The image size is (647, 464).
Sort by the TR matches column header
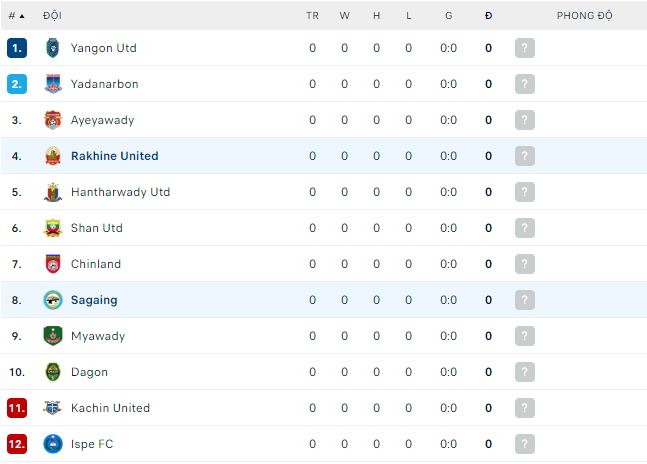click(312, 16)
